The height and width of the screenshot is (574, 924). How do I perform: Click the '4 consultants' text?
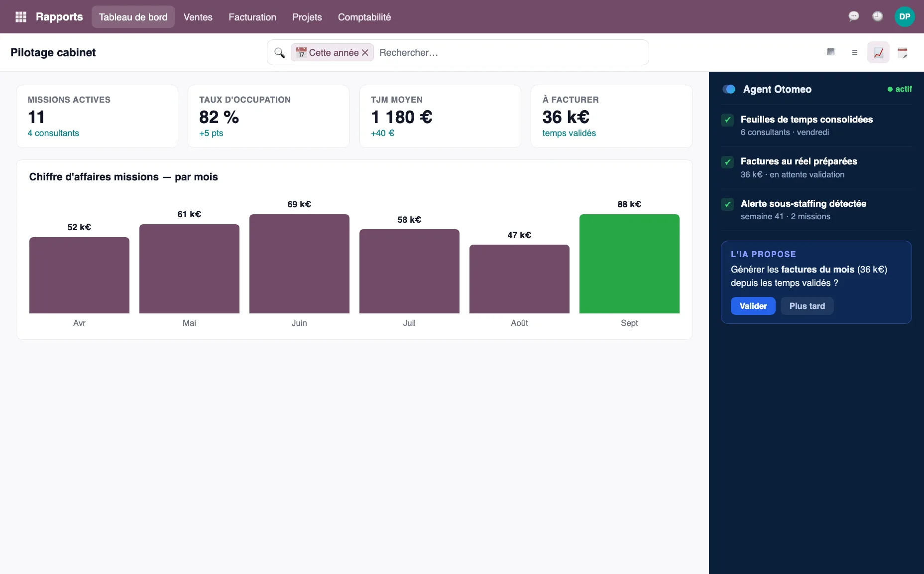click(x=53, y=133)
